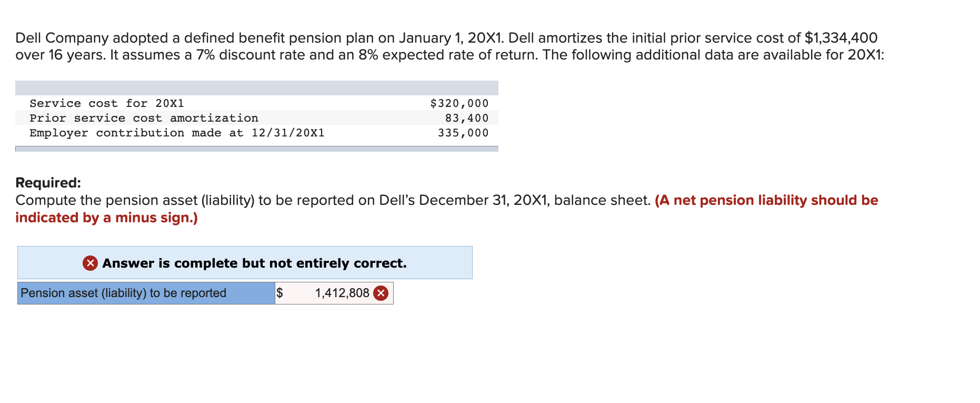Click the 83,400 amortization amount
This screenshot has width=980, height=403.
(x=467, y=118)
